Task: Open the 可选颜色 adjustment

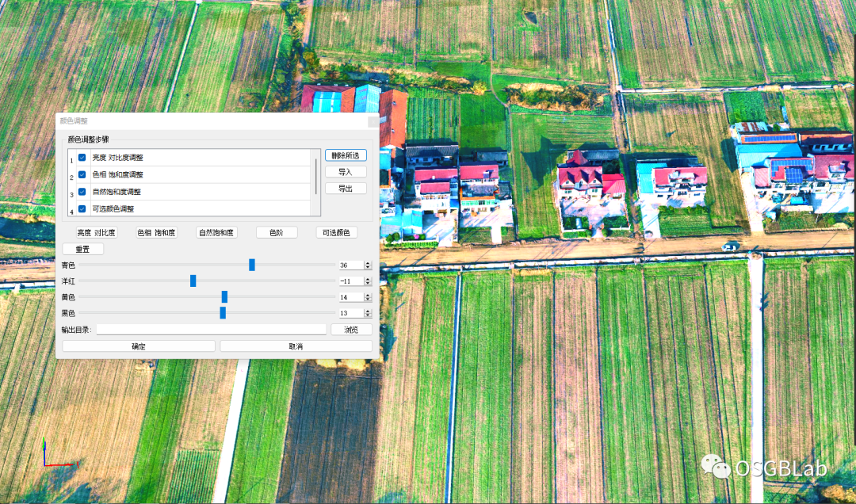Action: point(336,233)
